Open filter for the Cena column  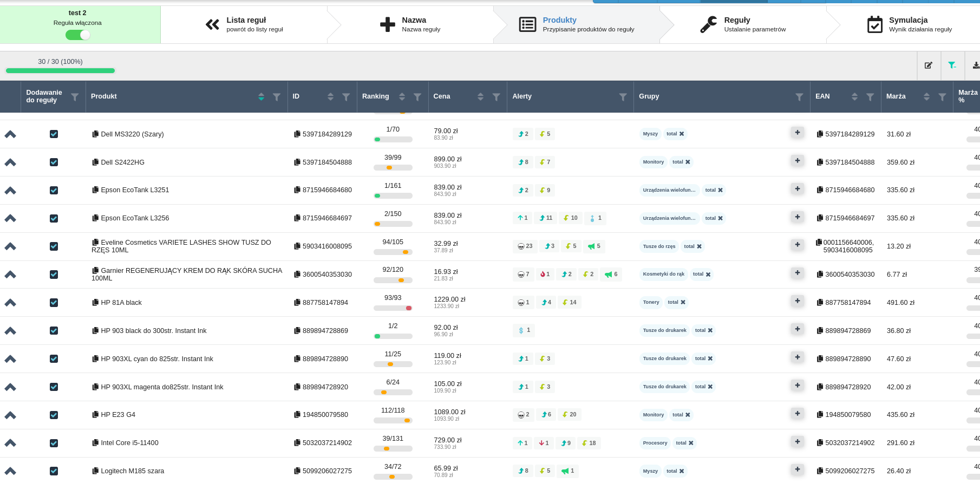(496, 97)
